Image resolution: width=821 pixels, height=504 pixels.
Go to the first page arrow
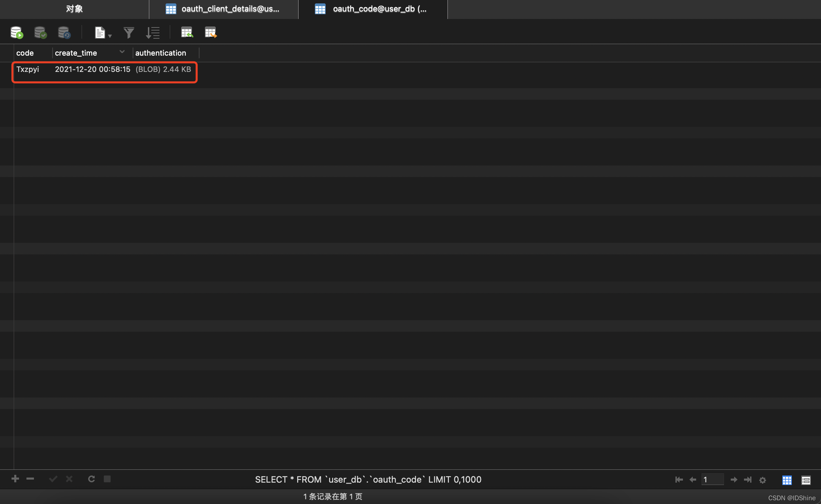[679, 480]
